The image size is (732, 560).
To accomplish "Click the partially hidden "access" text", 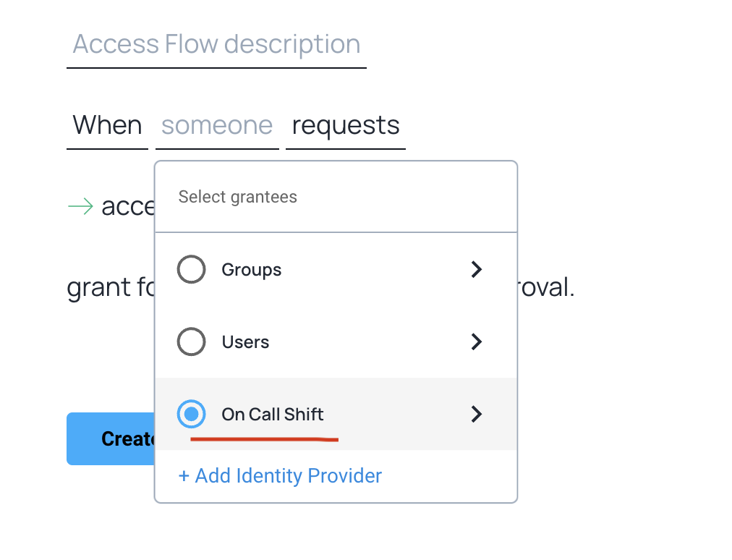I will click(x=127, y=207).
